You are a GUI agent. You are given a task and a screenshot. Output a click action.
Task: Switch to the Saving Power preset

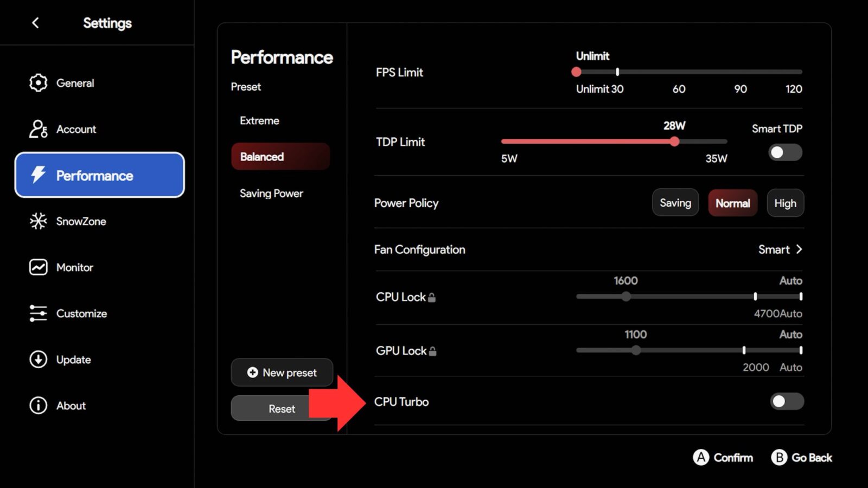pyautogui.click(x=271, y=193)
